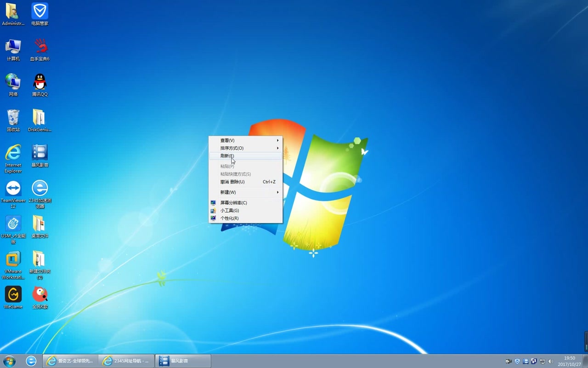Select the 桌面文件 folder icon
This screenshot has width=588, height=368.
coord(40,227)
